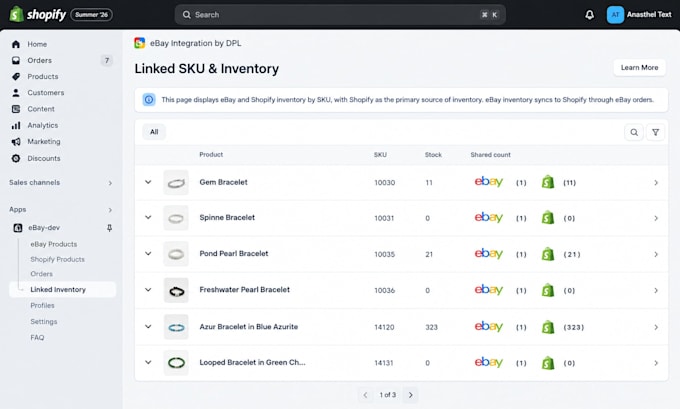Go to the next page of results

(x=410, y=395)
